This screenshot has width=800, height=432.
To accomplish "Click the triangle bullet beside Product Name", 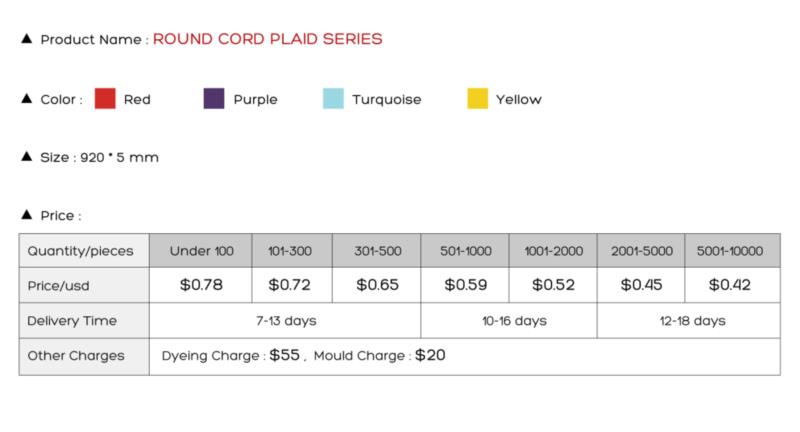I will point(27,39).
